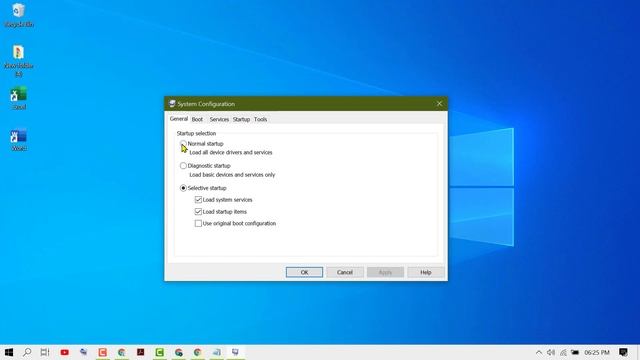The image size is (640, 360).
Task: Open the orange Camtasia taskbar icon
Action: (x=102, y=352)
